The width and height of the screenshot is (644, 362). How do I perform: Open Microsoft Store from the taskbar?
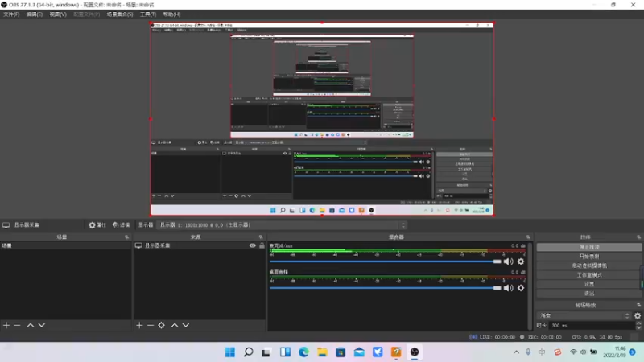pyautogui.click(x=341, y=352)
